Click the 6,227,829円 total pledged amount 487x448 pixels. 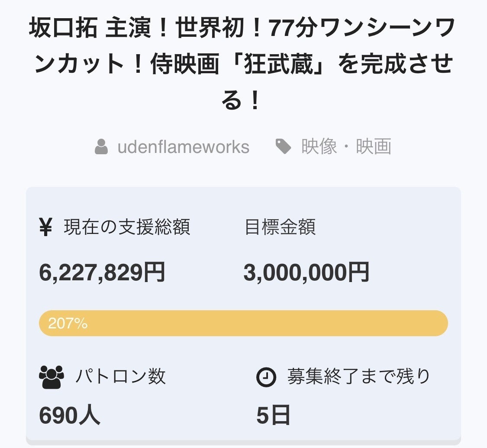102,273
